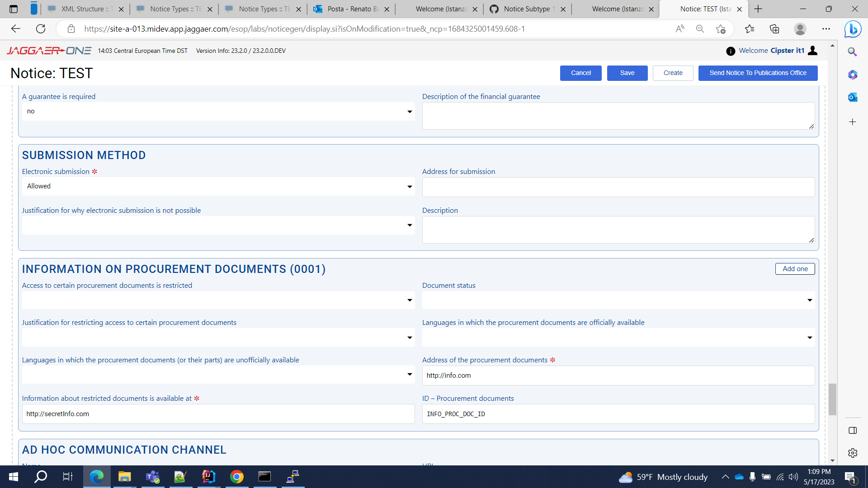Open search from the Edge sidebar
This screenshot has width=868, height=488.
click(x=853, y=52)
